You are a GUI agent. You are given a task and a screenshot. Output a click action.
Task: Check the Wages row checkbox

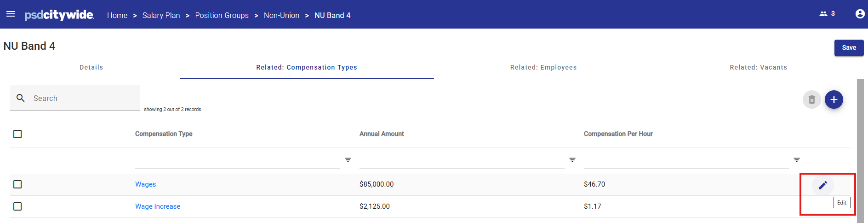[17, 184]
